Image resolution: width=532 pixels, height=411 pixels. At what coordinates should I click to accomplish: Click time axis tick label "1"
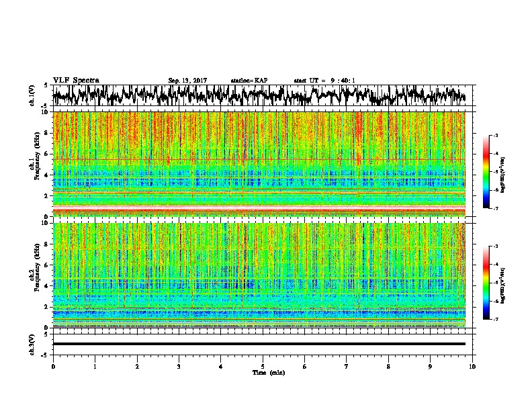[95, 367]
